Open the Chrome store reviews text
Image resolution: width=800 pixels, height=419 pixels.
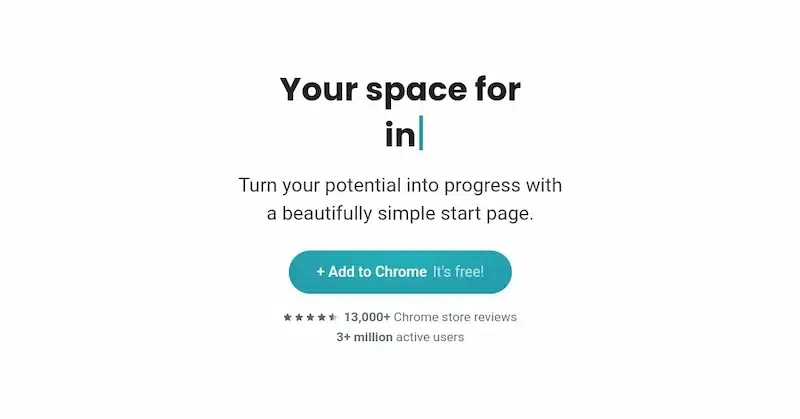(455, 317)
